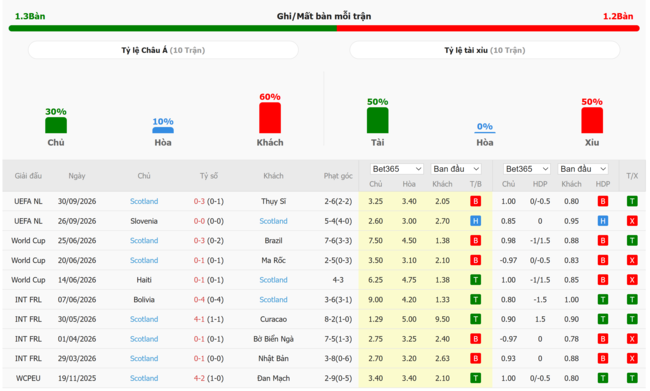Open the second Ban đầu dropdown
Viewport: 650px width, 391px height.
(583, 169)
